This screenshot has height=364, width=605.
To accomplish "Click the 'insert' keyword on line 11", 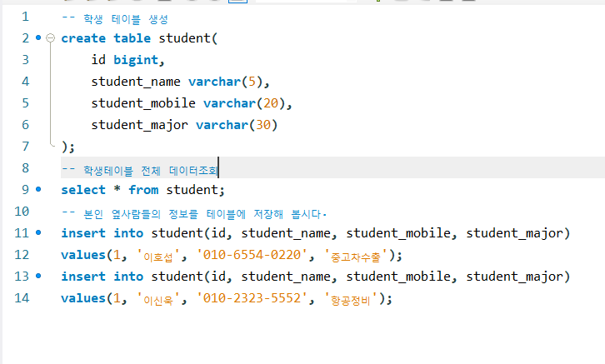I will (x=83, y=233).
